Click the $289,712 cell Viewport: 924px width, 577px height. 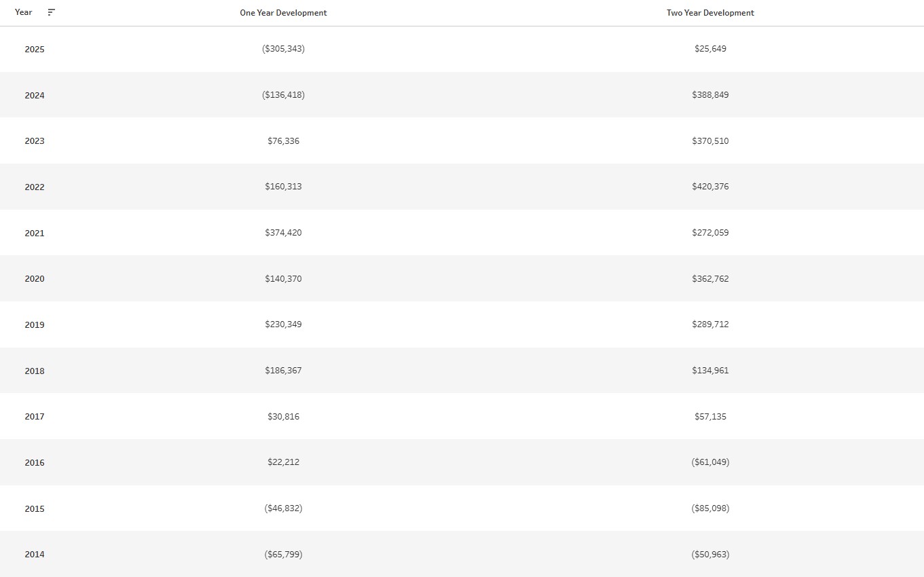[710, 324]
